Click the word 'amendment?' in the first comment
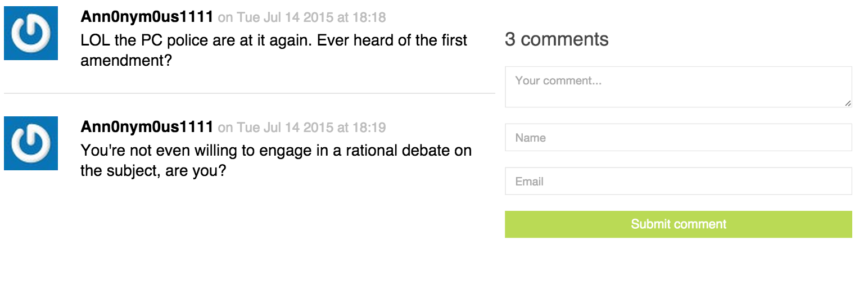The height and width of the screenshot is (281, 868). pos(126,61)
